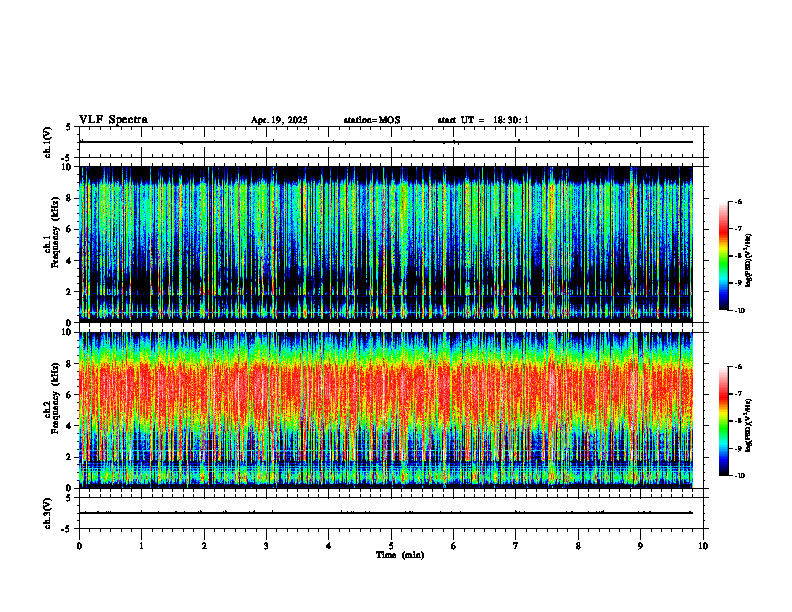Click the 'ch.3(V)' axis label
This screenshot has width=792, height=612.
tap(47, 513)
